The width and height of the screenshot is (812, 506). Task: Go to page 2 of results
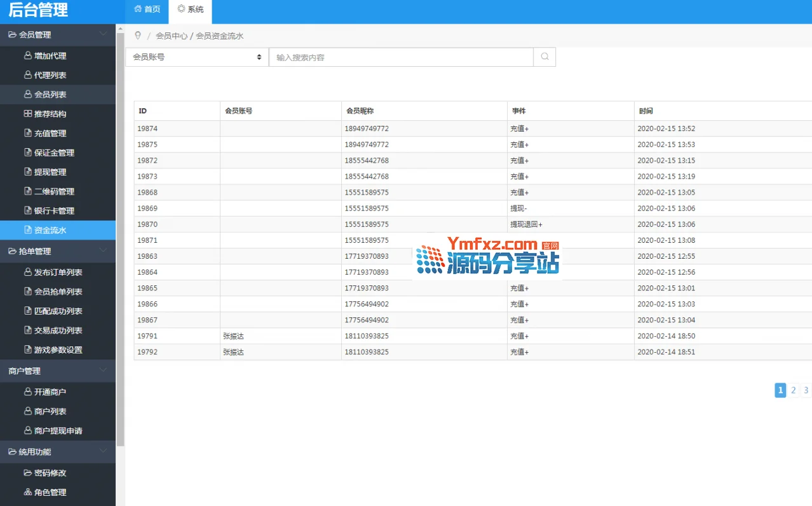click(x=793, y=390)
